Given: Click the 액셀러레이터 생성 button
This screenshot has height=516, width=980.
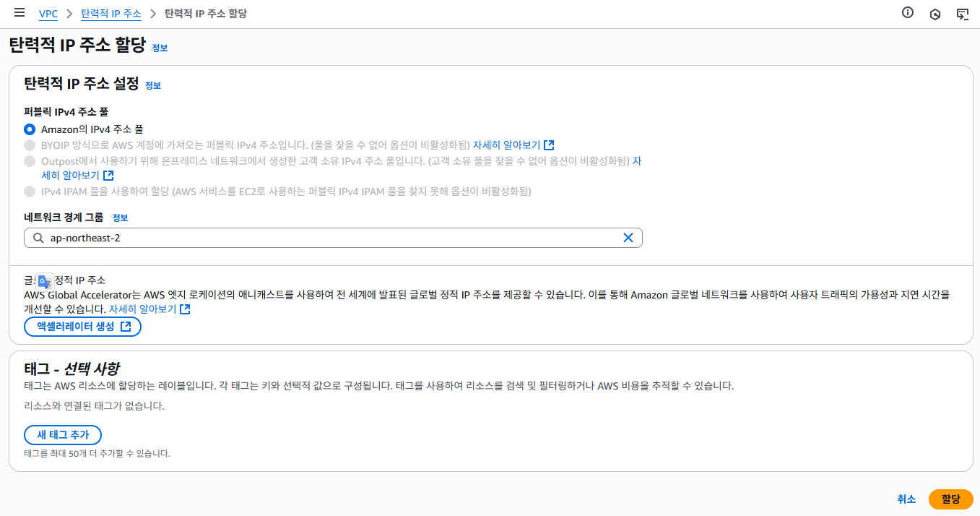Looking at the screenshot, I should click(82, 327).
